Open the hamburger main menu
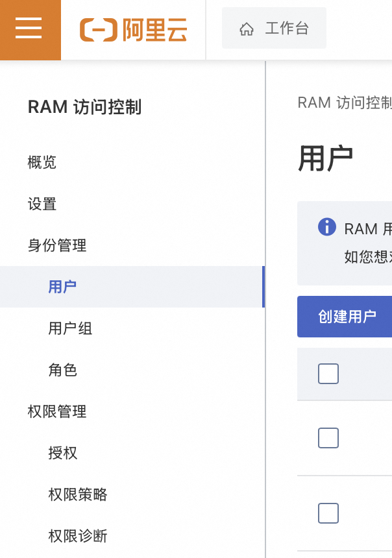Viewport: 392px width, 558px height. coord(29,29)
